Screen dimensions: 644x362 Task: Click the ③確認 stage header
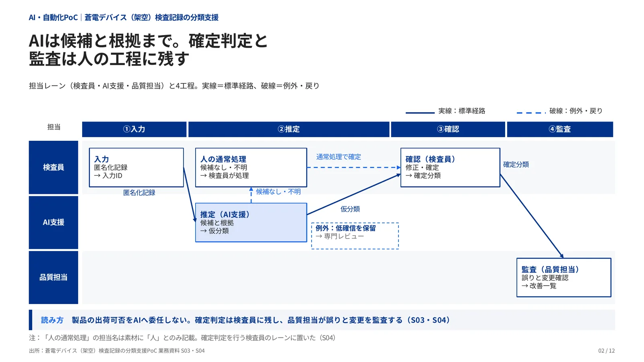(448, 129)
